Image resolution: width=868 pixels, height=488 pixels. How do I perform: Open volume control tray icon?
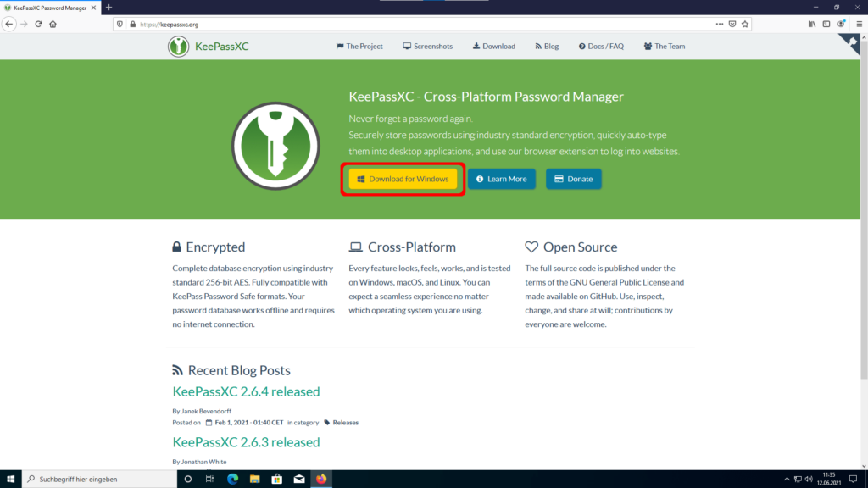coord(809,480)
